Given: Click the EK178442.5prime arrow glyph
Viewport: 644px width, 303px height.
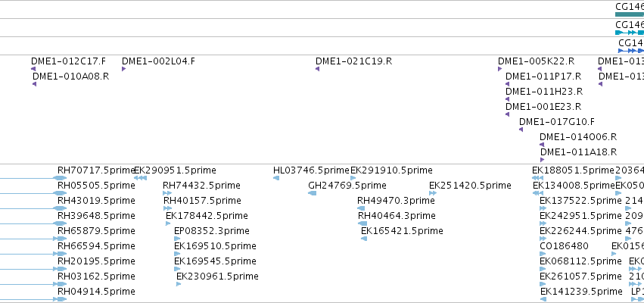Looking at the screenshot, I should [x=168, y=223].
